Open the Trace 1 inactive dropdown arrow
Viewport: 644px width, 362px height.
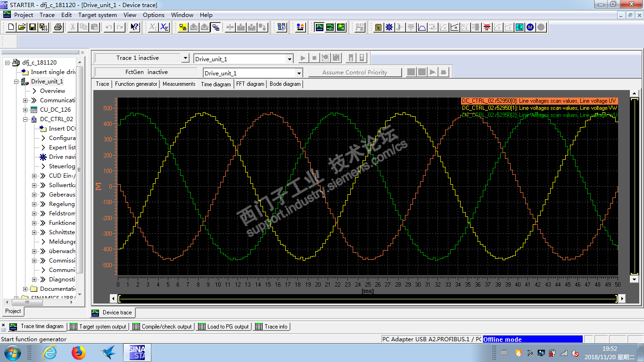point(185,58)
